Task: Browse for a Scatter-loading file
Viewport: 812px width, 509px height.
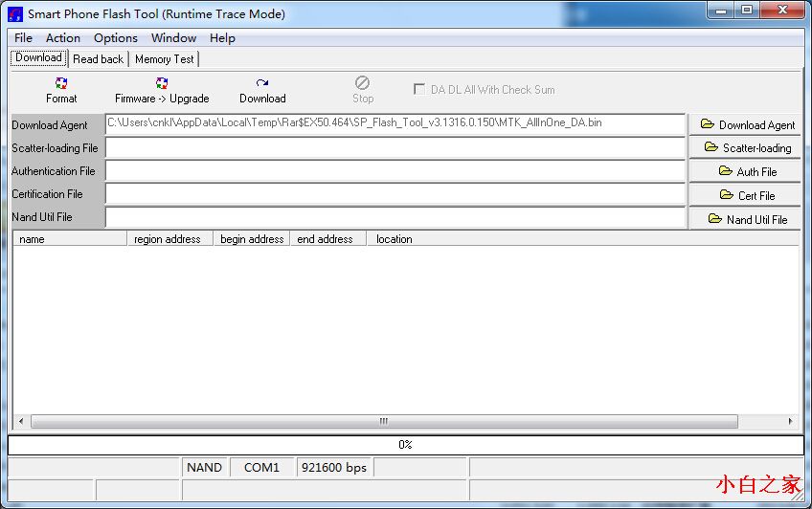Action: (x=746, y=148)
